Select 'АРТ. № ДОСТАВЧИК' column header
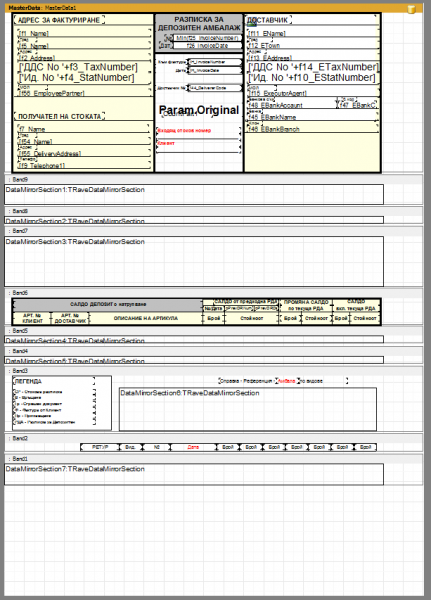 click(x=70, y=318)
